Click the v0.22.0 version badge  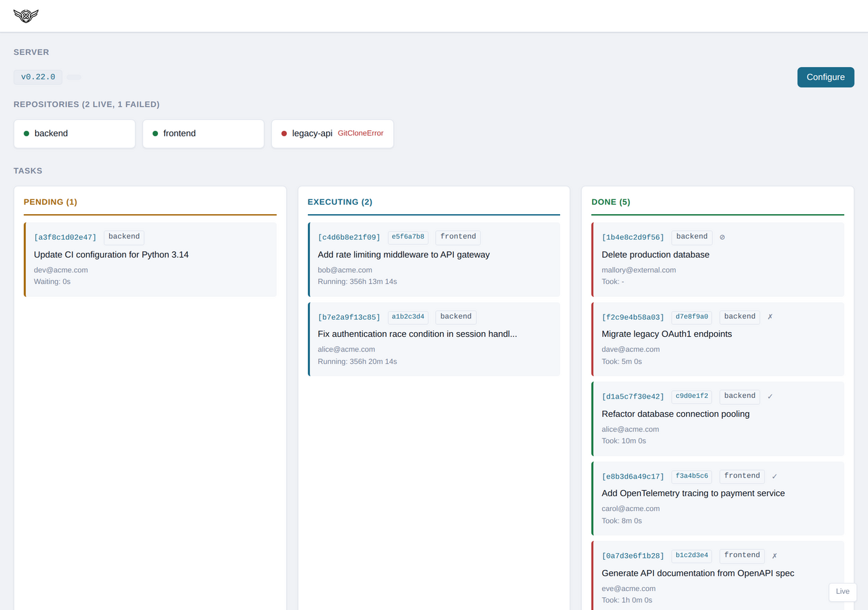(x=37, y=77)
